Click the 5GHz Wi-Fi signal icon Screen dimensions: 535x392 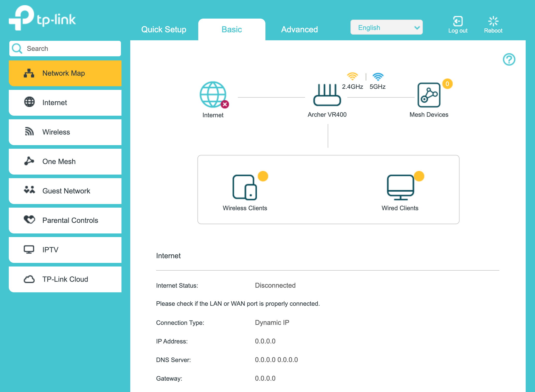(x=378, y=76)
